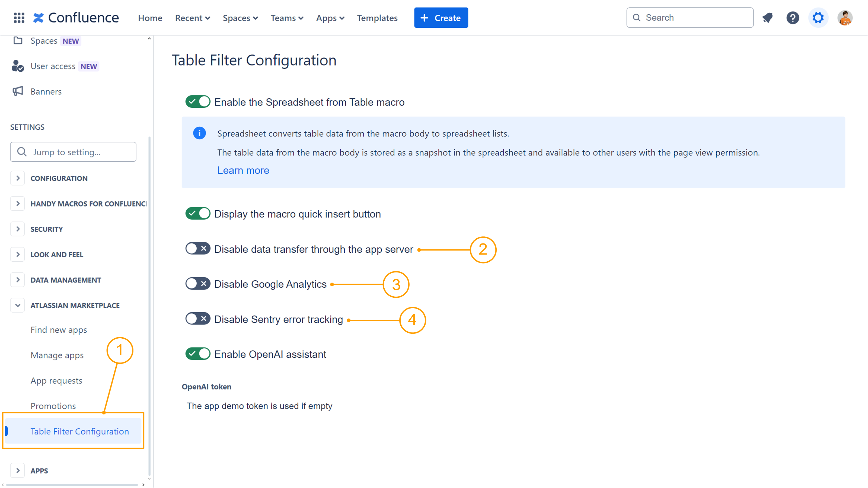Open the settings gear icon
Image resolution: width=868 pixels, height=488 pixels.
click(x=818, y=18)
